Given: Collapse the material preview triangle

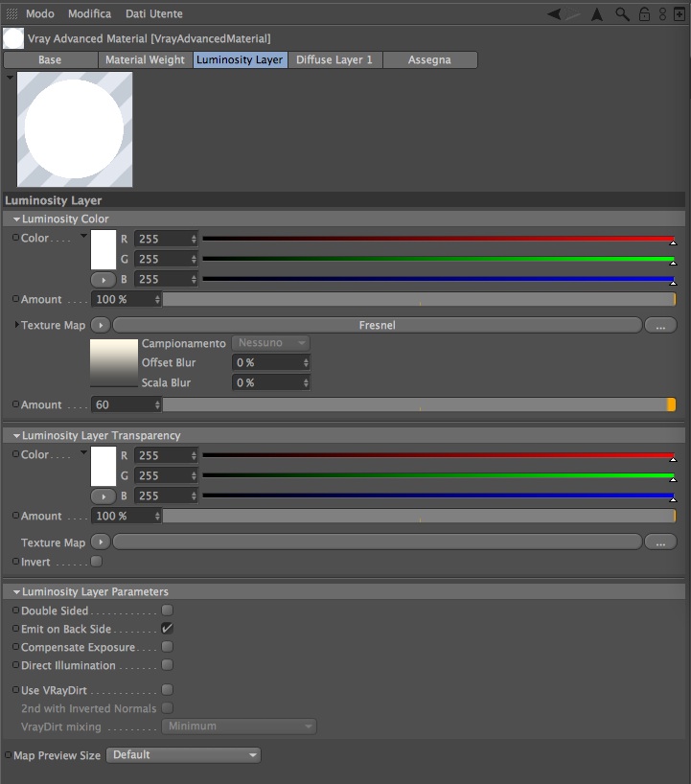Looking at the screenshot, I should [x=10, y=78].
